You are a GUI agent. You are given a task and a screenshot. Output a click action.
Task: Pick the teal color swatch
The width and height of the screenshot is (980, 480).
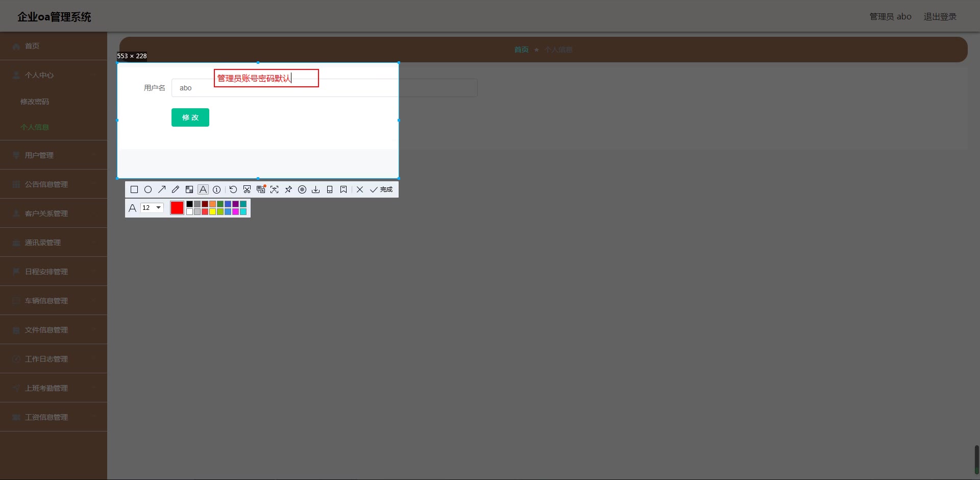pos(243,204)
